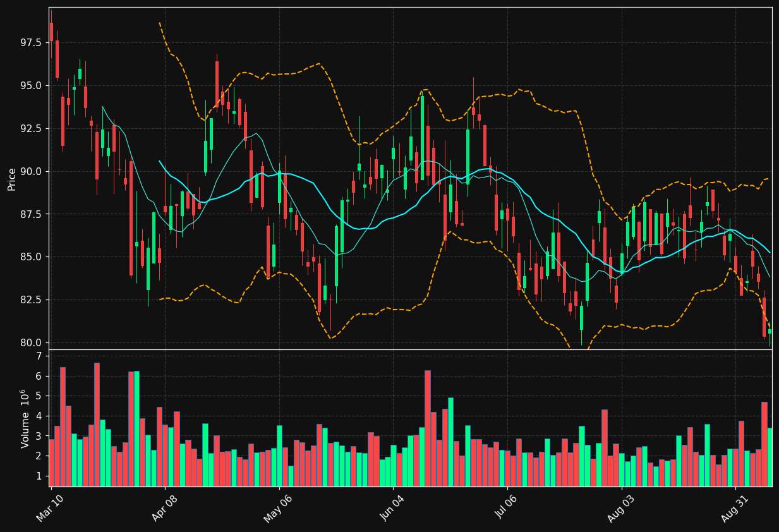Click the 87.5 price tick label

[x=30, y=215]
